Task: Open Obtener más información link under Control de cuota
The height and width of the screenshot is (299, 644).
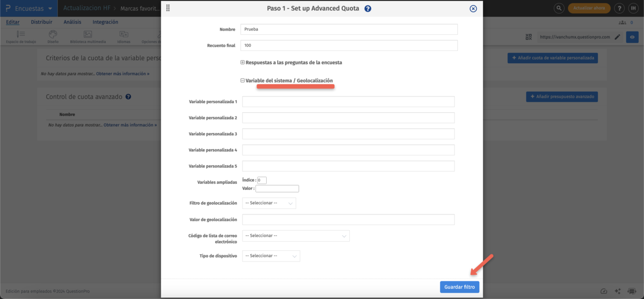Action: click(x=130, y=125)
